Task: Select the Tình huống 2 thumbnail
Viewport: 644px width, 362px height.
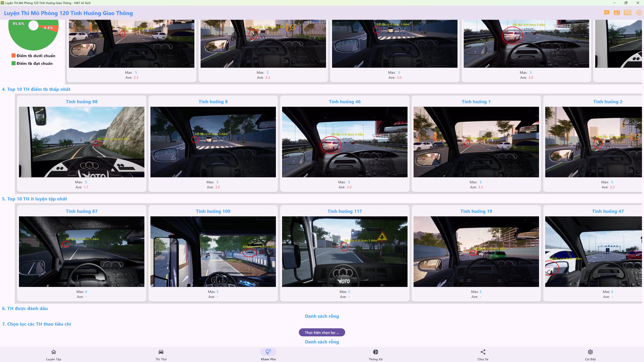Action: click(594, 142)
